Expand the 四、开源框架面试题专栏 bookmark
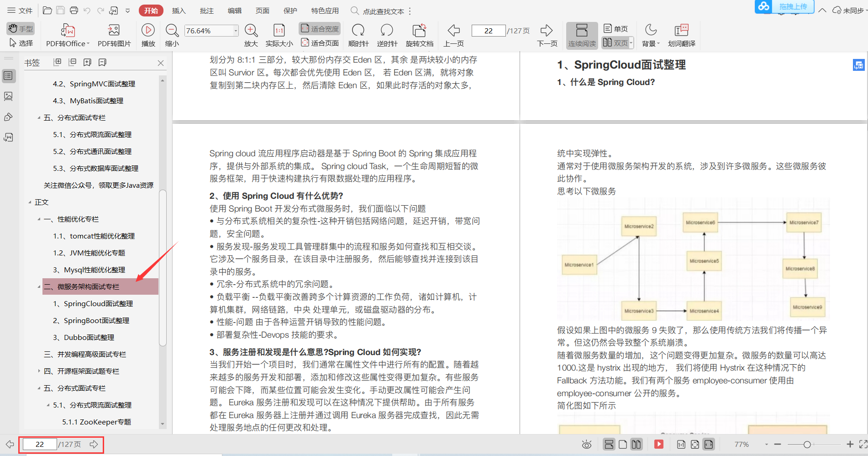 pos(39,371)
